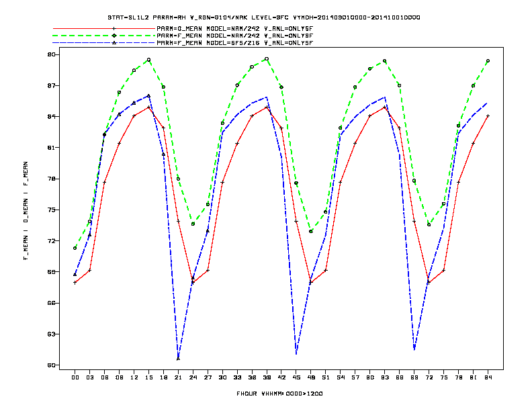Screen dimensions: 532x411
Task: Click the x-axis tick label 03
Action: click(x=89, y=377)
